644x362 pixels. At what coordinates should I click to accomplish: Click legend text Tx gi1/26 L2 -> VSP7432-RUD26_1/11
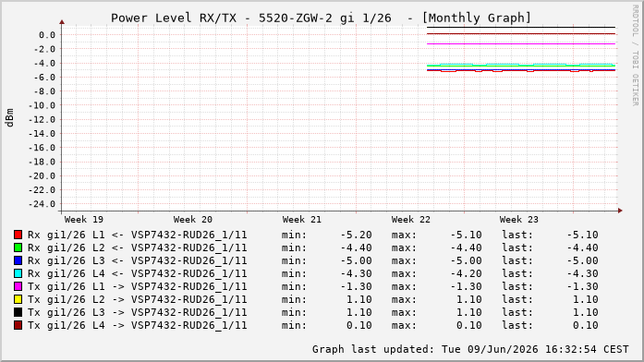coord(137,299)
